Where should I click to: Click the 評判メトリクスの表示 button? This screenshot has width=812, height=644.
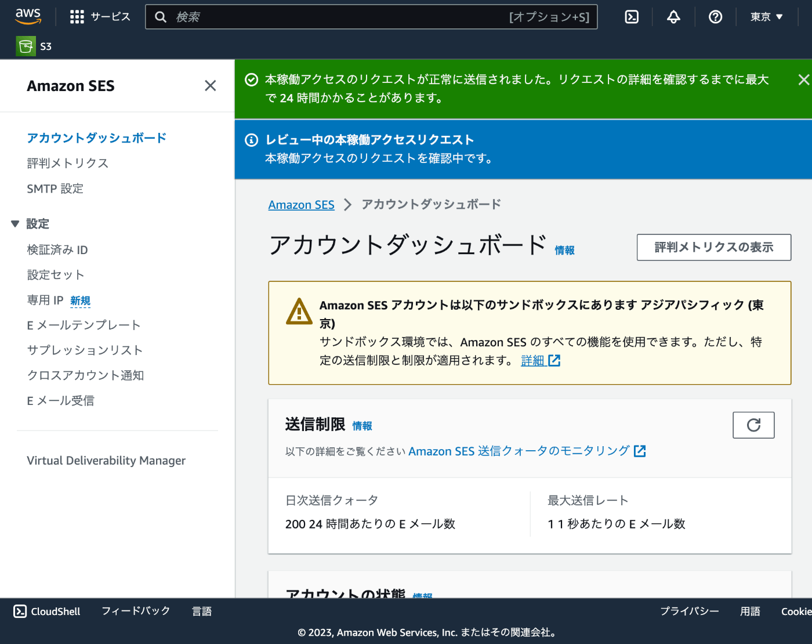(714, 247)
